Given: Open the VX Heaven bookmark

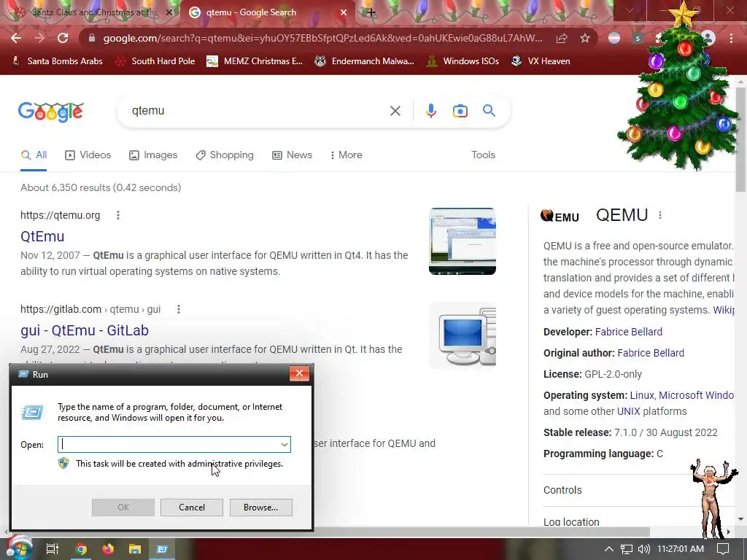Looking at the screenshot, I should [541, 61].
